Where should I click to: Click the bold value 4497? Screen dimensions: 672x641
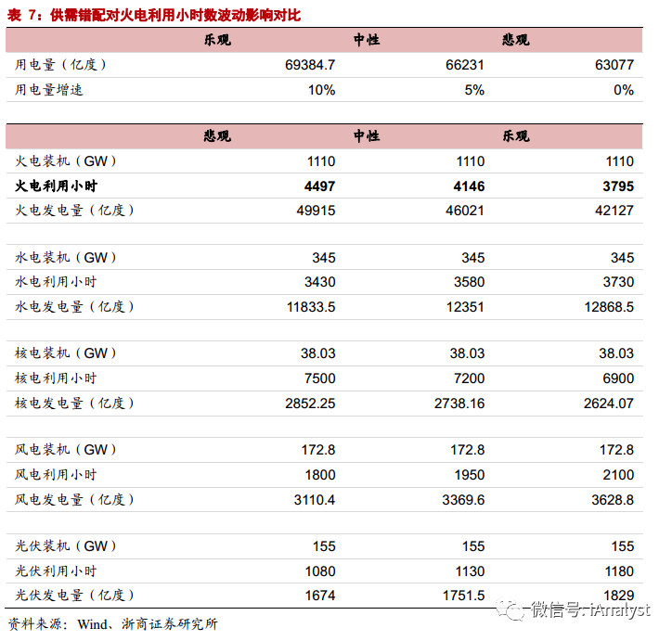point(319,186)
